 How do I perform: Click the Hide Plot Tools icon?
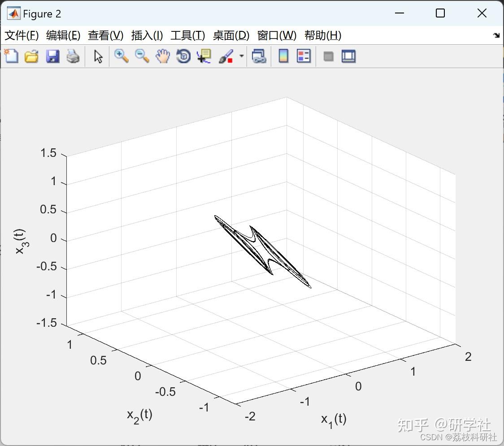point(328,56)
